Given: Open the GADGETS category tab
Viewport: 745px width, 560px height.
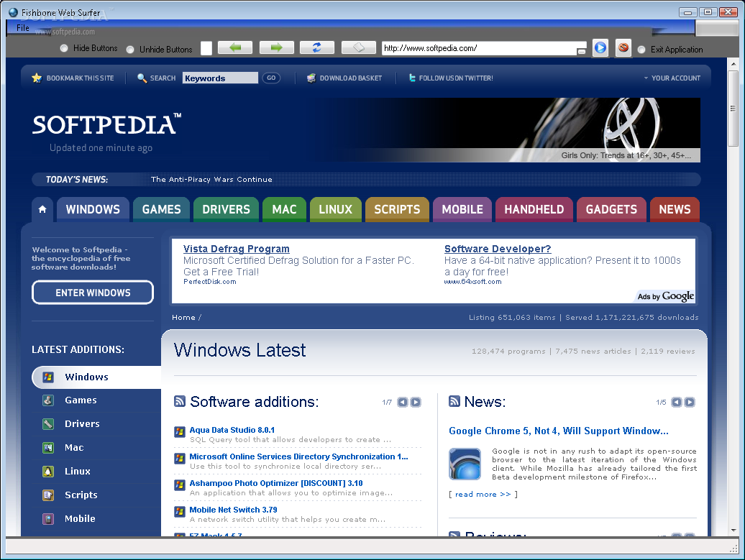Looking at the screenshot, I should tap(611, 209).
